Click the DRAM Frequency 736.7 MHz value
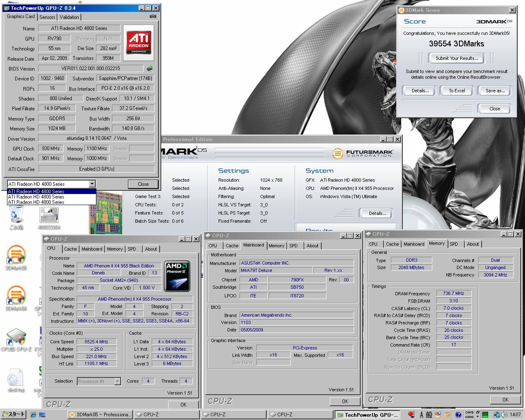The image size is (525, 420). tap(454, 293)
